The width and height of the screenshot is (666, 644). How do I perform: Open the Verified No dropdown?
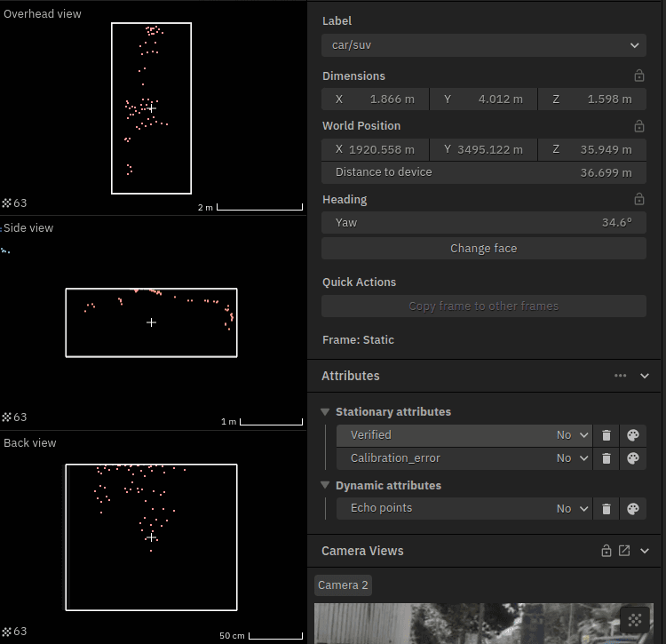tap(573, 435)
